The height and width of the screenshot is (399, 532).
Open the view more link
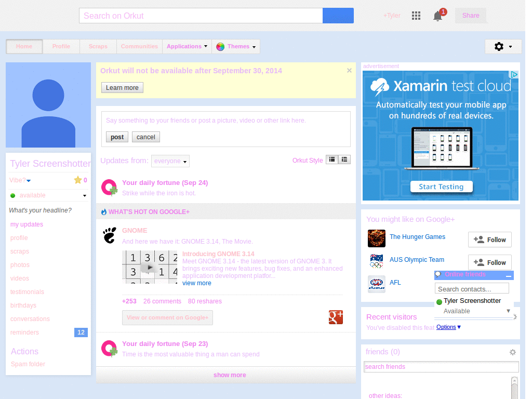(x=197, y=283)
